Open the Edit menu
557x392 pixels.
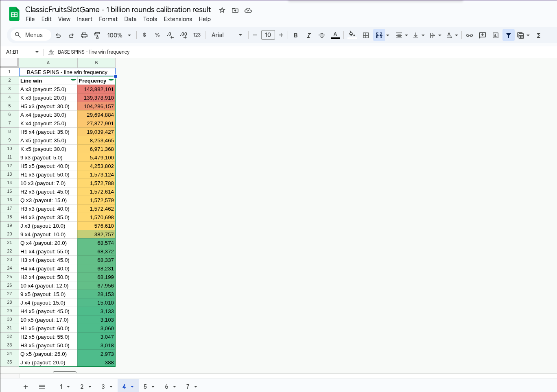pyautogui.click(x=46, y=19)
